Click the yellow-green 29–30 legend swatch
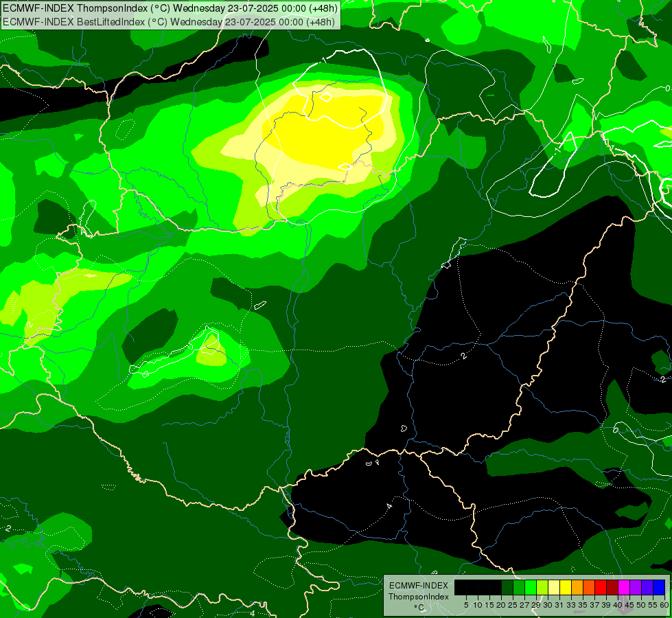The width and height of the screenshot is (672, 618). point(542,587)
